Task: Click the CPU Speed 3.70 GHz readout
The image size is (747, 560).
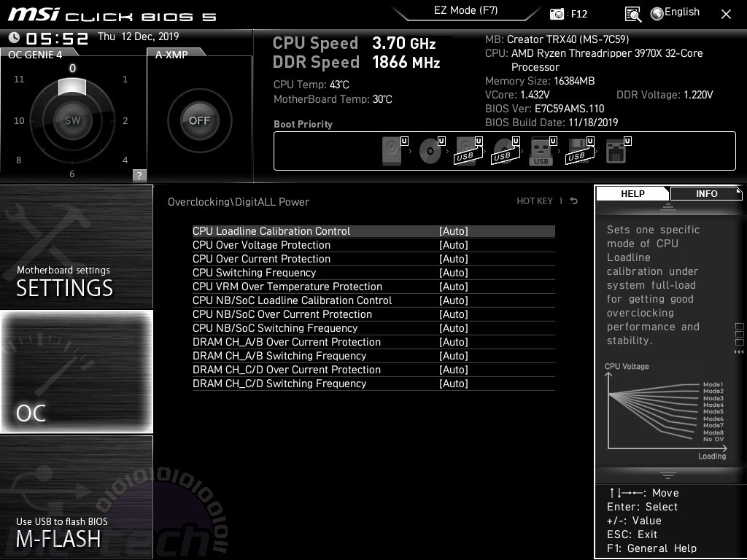Action: point(354,43)
